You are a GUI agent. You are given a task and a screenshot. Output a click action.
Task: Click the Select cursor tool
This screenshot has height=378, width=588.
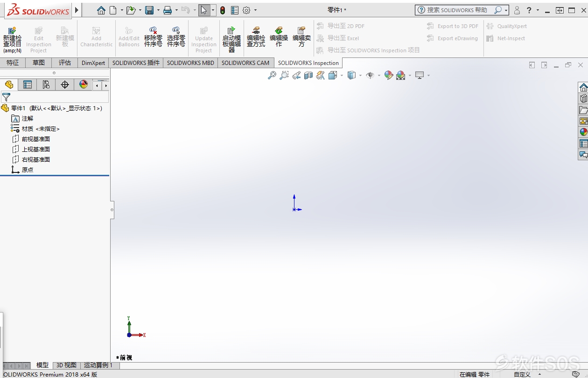(x=204, y=10)
